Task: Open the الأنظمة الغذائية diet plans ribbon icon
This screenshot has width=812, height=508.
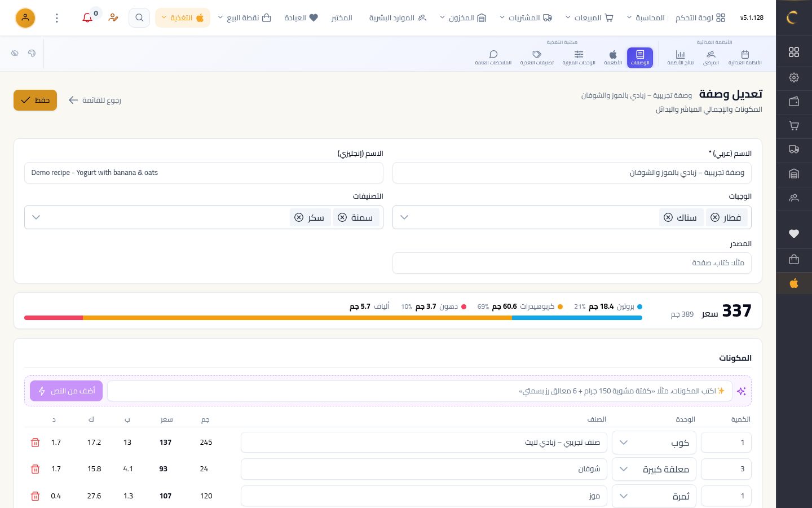Action: click(744, 58)
